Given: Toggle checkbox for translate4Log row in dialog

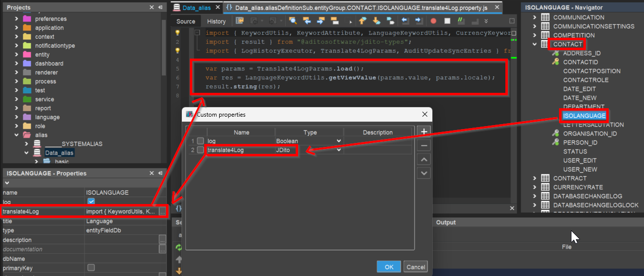Looking at the screenshot, I should click(200, 150).
